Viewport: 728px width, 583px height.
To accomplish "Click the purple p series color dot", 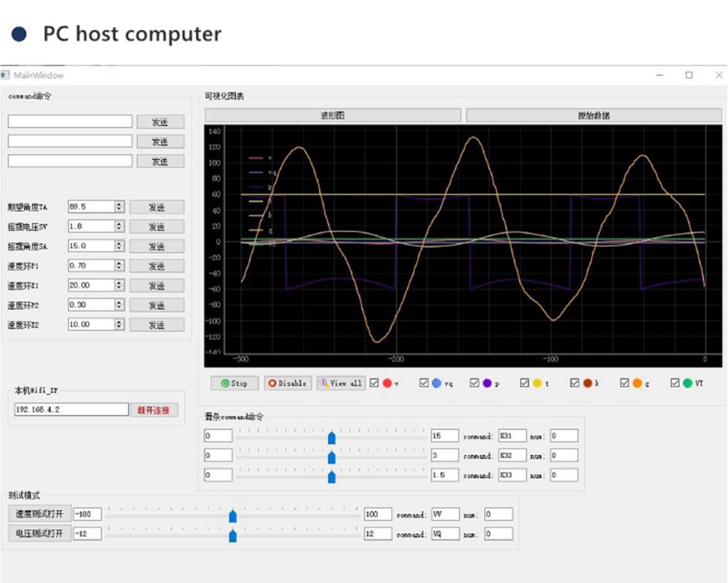I will (x=487, y=383).
